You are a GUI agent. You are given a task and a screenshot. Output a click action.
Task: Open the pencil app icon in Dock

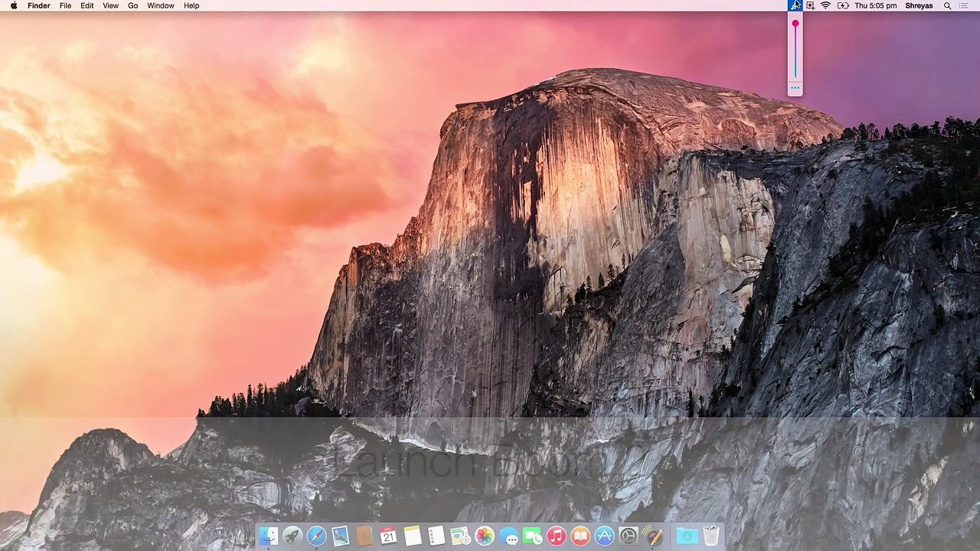[653, 536]
